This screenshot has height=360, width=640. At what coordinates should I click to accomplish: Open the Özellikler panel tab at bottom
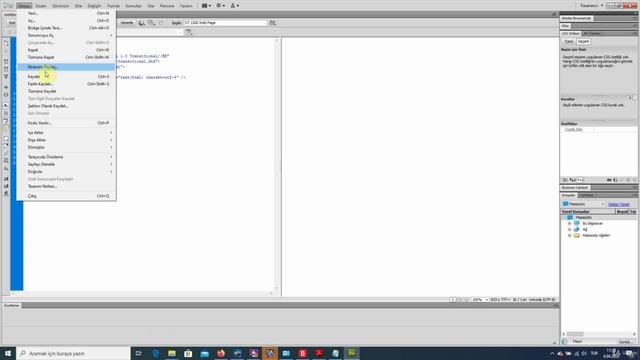[x=11, y=305]
